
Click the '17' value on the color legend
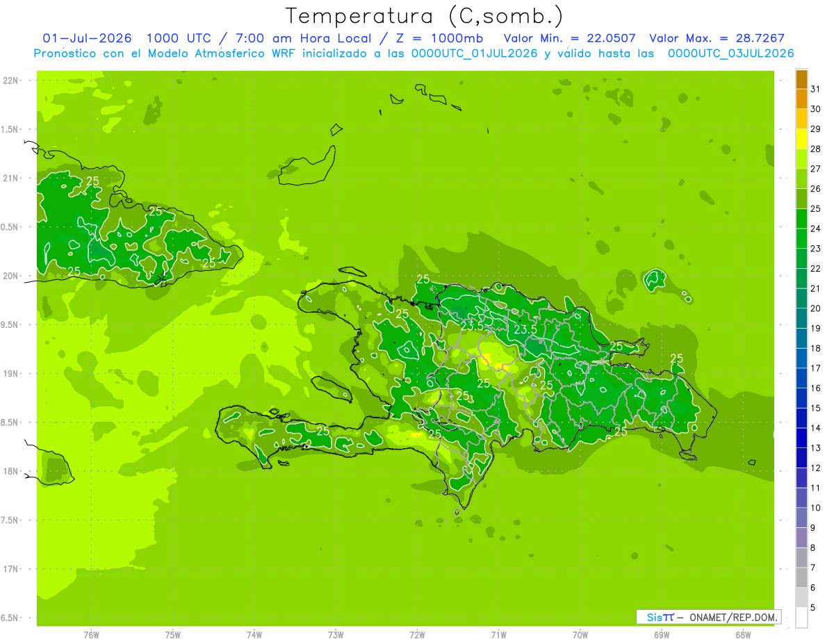click(816, 368)
